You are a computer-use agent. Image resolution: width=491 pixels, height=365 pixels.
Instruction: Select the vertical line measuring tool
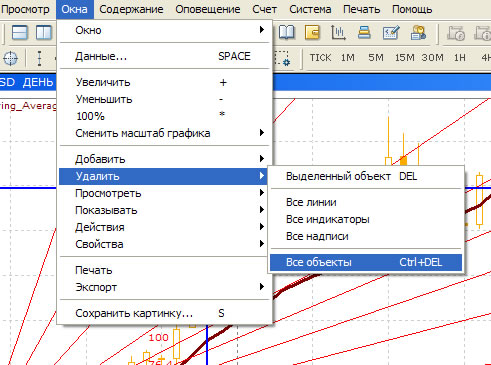(x=39, y=58)
